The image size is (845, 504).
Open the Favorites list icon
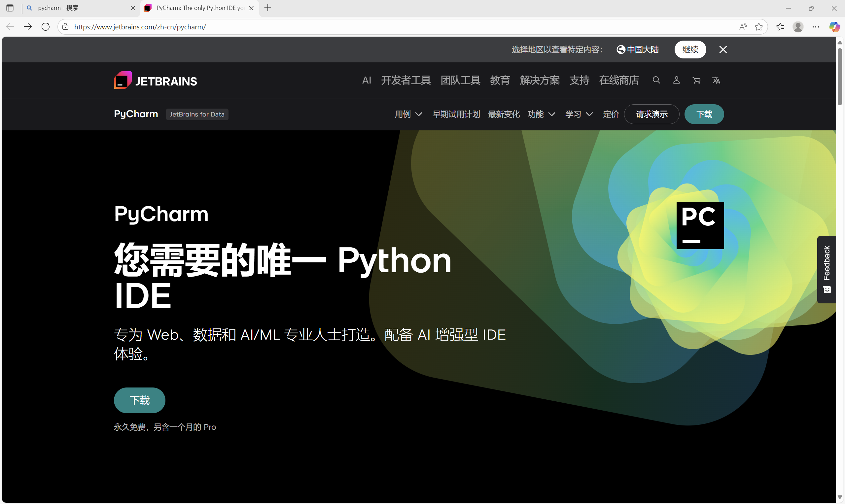(780, 27)
